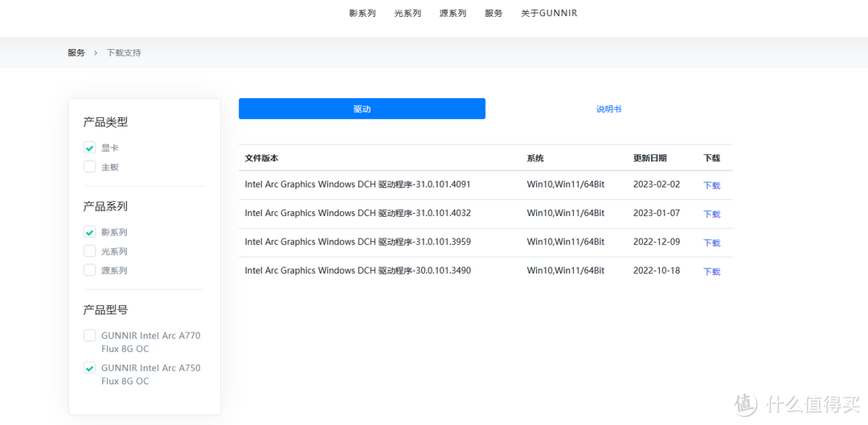The width and height of the screenshot is (868, 425).
Task: Click the 系统 column header
Action: point(535,157)
